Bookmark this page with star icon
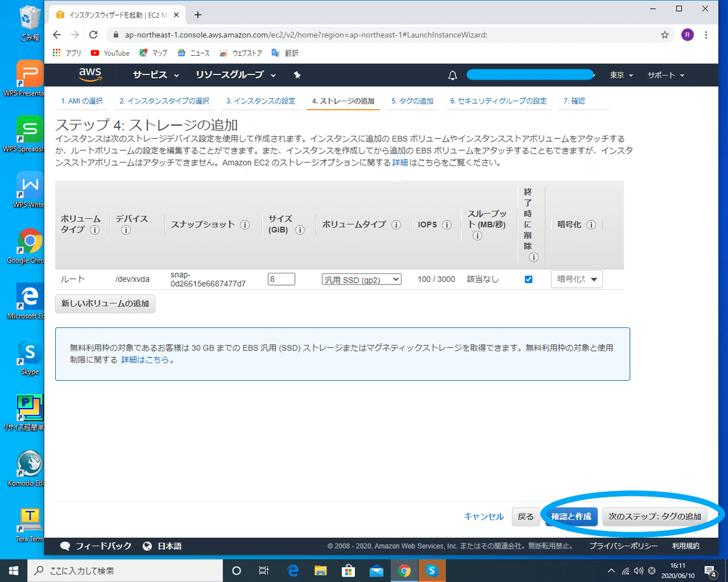 665,35
